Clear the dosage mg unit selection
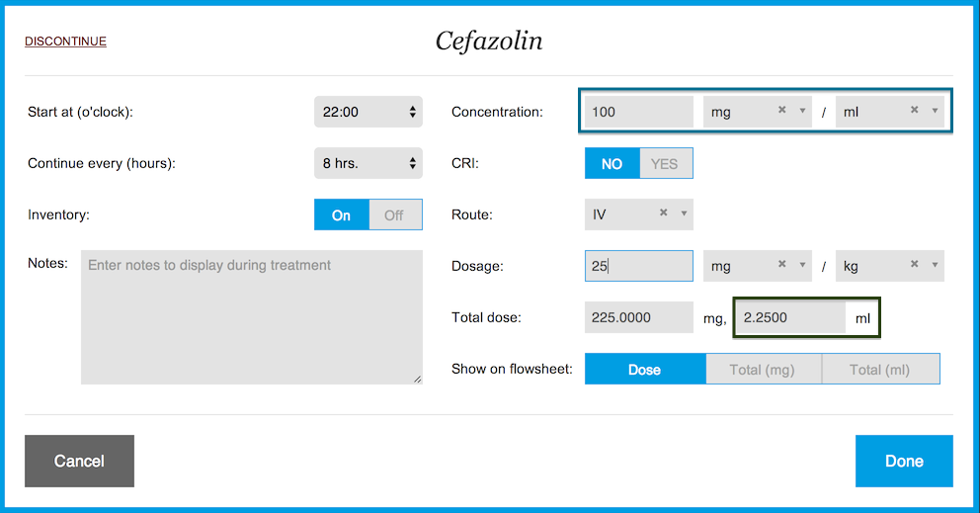Image resolution: width=980 pixels, height=513 pixels. point(781,264)
